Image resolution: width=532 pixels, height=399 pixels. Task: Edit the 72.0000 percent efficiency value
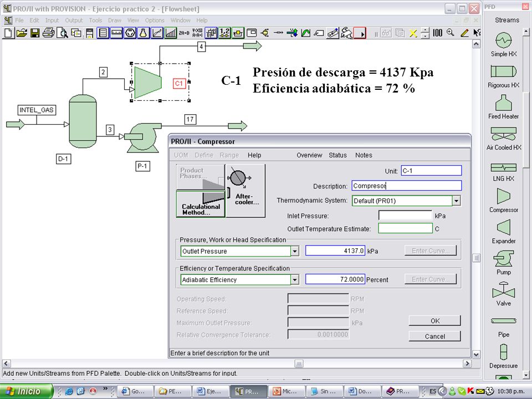coord(335,279)
